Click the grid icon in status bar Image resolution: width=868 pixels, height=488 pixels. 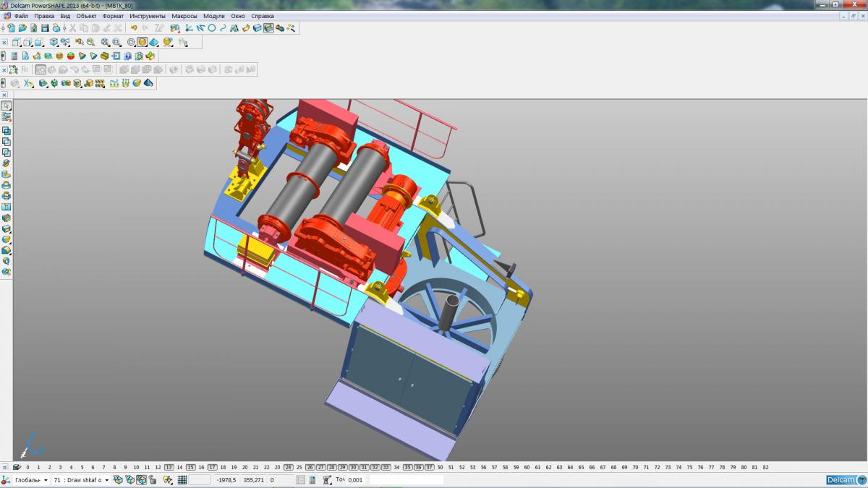[182, 479]
